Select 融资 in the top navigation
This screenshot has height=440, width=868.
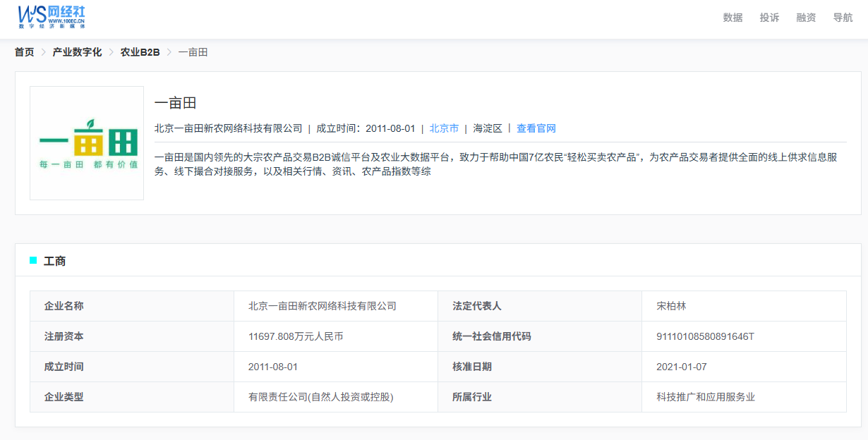(806, 18)
